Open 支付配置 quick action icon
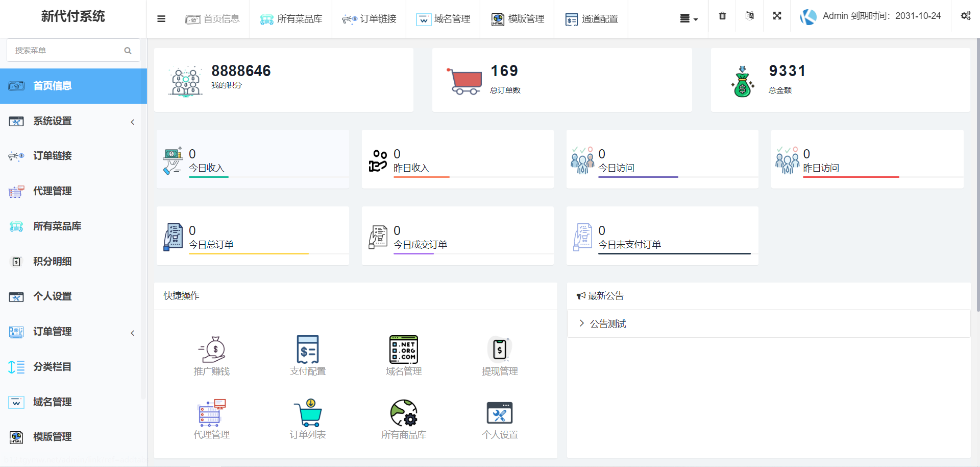Viewport: 980px width, 467px height. click(308, 350)
